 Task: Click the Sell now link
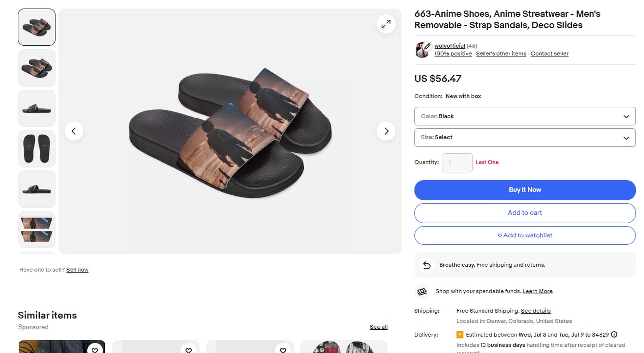(x=77, y=270)
